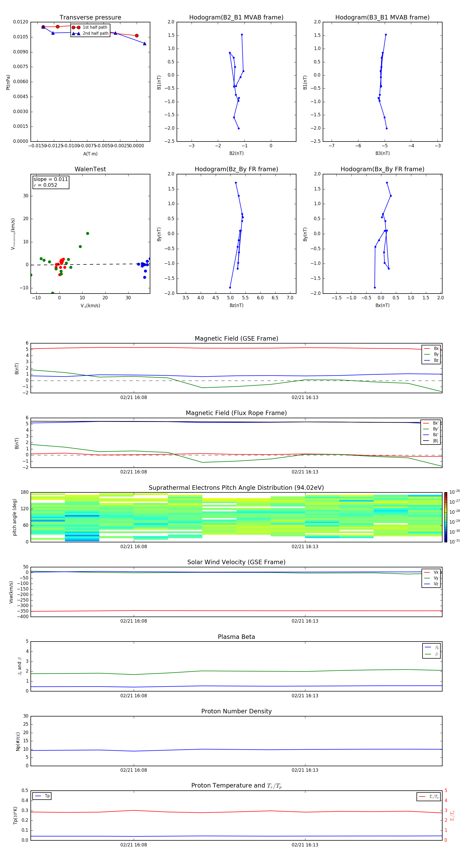Click the 'Hodogram(B2_B1 MVAB frame)' title

[236, 18]
